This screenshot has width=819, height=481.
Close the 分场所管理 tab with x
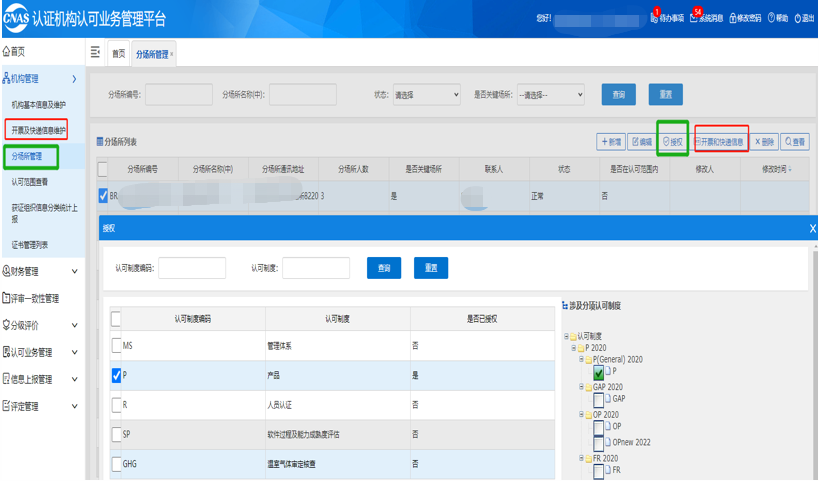(172, 54)
